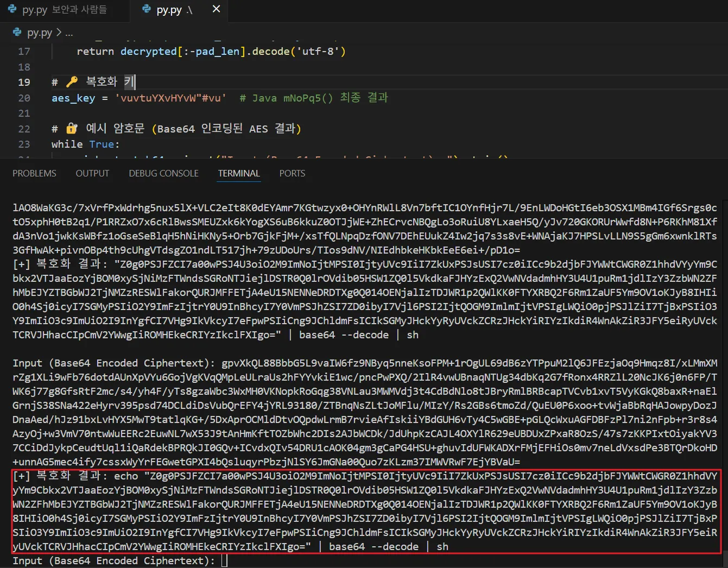Click line number 23 in the gutter

point(24,144)
